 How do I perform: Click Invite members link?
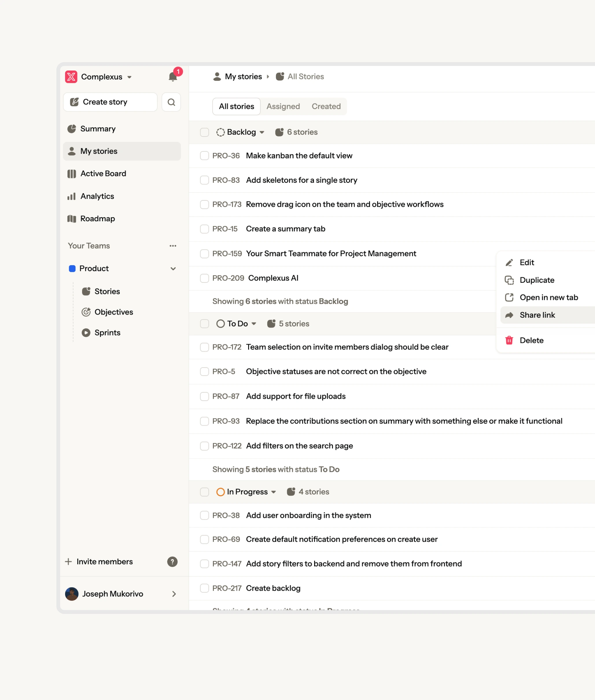pos(104,562)
